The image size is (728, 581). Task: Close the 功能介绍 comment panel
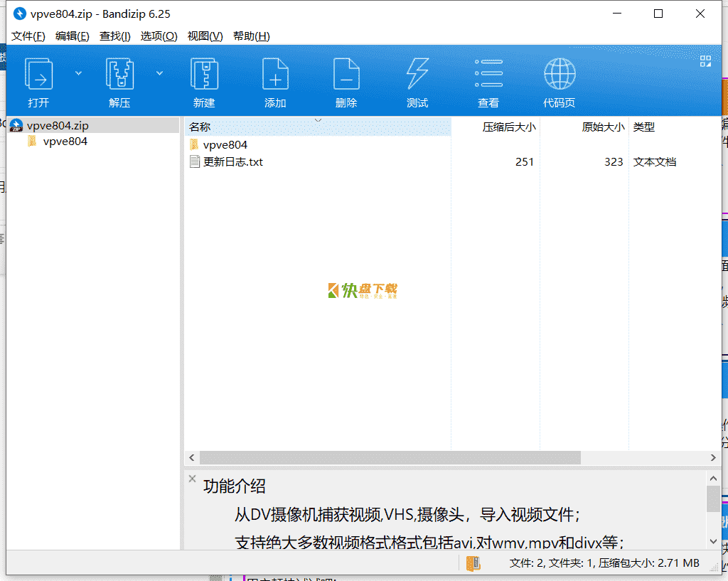point(192,479)
